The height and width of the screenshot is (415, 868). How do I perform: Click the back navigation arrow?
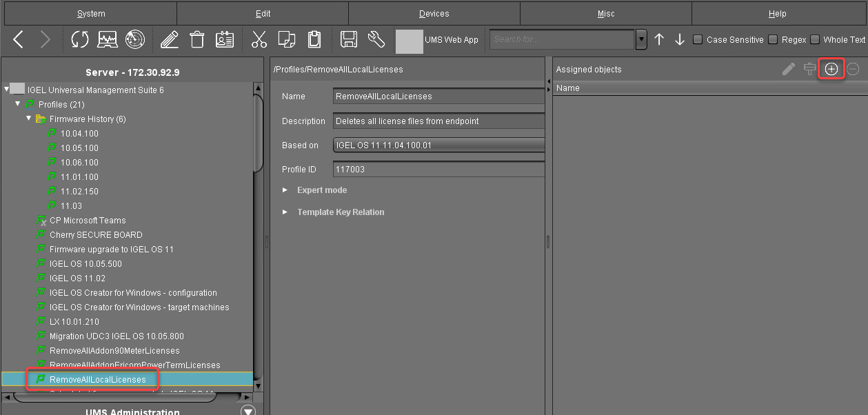[x=19, y=40]
